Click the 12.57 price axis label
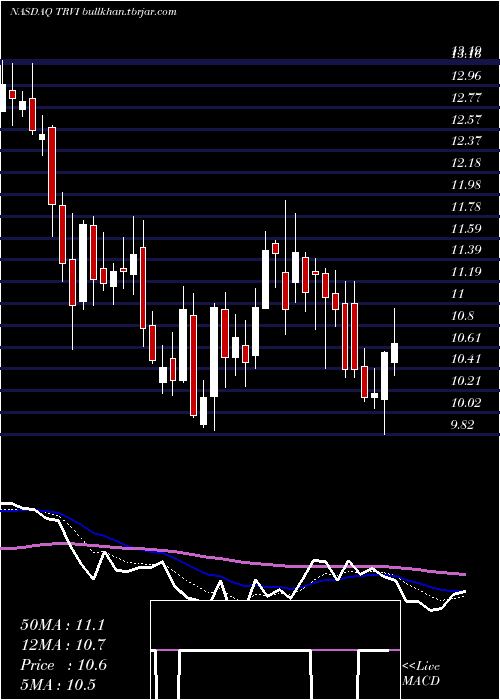500x700 pixels. pyautogui.click(x=466, y=120)
